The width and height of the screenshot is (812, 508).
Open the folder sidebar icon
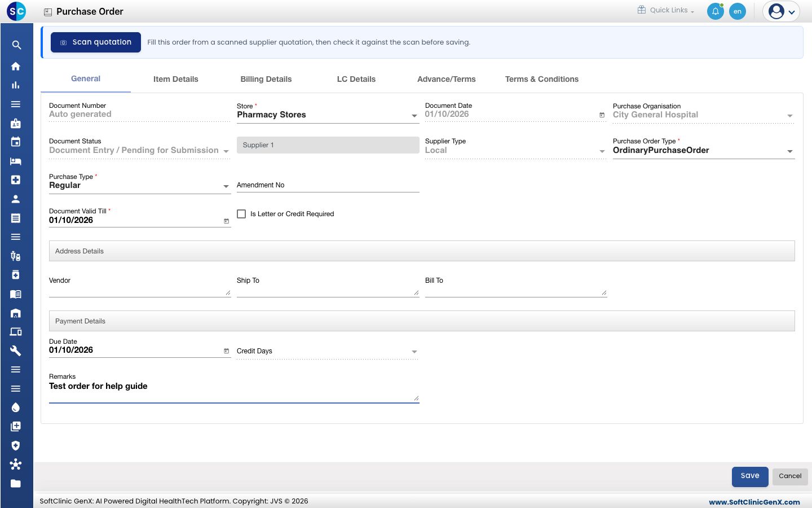[x=16, y=484]
